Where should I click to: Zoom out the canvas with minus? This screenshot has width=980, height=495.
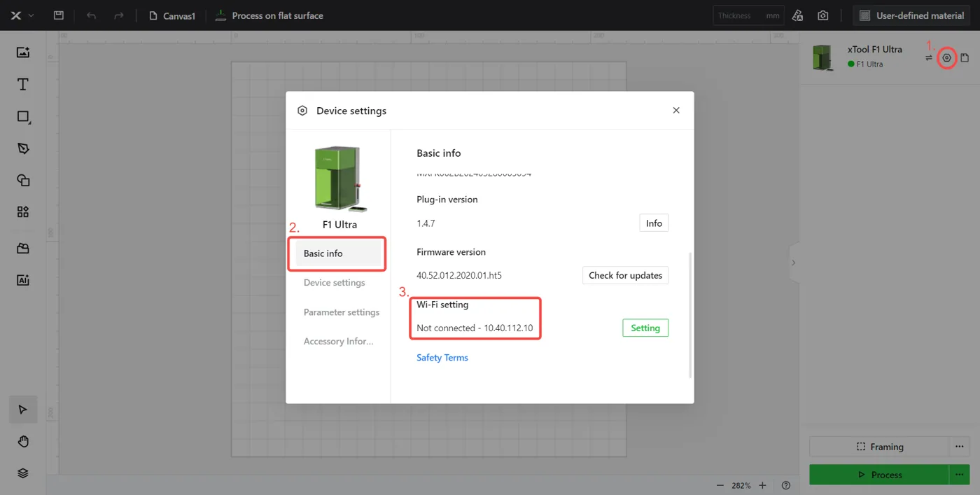(720, 485)
